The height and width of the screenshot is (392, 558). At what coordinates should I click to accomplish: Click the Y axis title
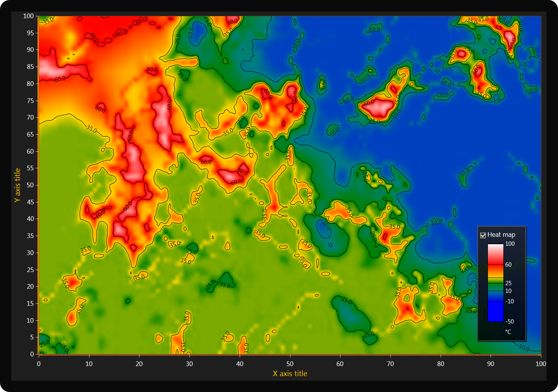click(17, 185)
